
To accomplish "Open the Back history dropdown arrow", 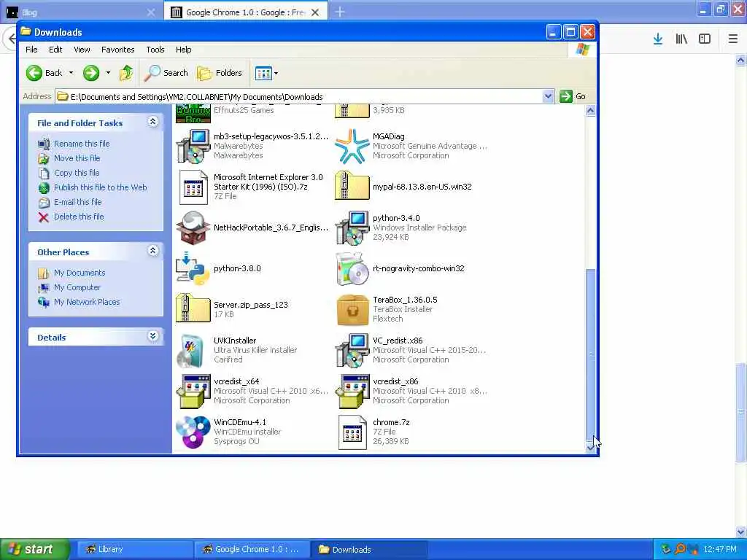I will [71, 73].
